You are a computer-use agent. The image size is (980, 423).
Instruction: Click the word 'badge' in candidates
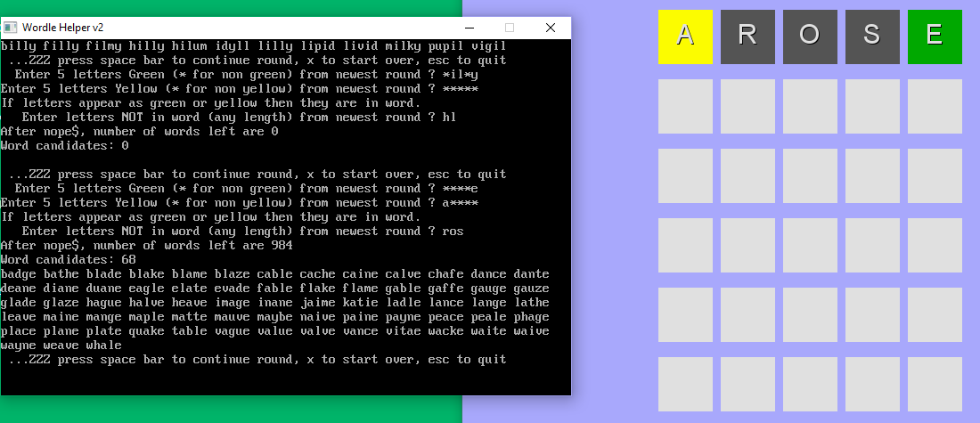(18, 274)
